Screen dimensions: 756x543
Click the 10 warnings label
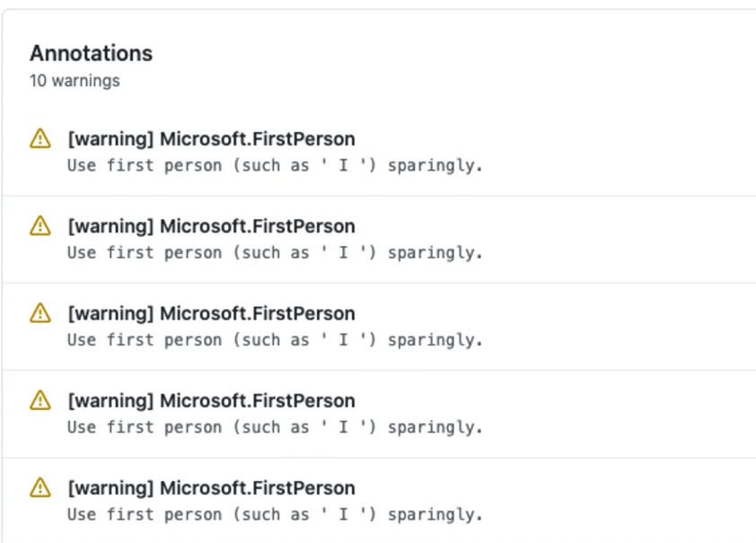coord(75,81)
